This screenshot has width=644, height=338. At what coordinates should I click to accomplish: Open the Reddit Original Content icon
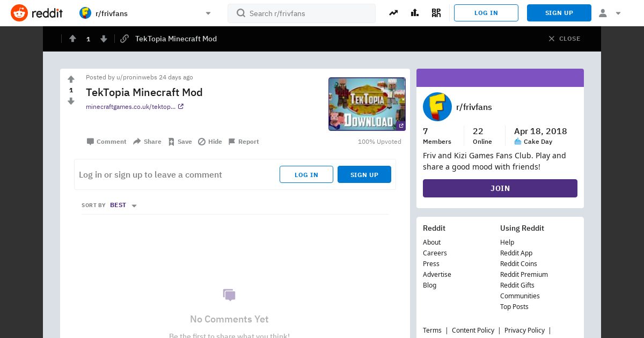point(436,13)
